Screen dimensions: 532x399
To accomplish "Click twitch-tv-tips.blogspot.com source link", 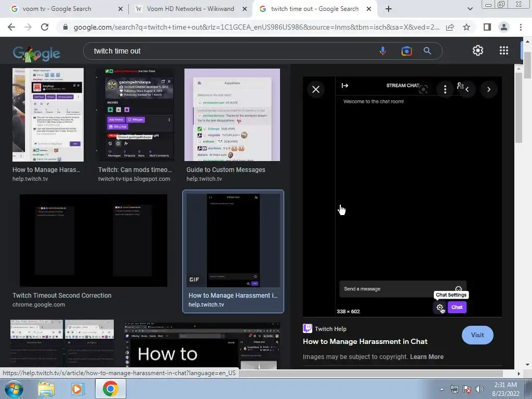I will coord(134,179).
